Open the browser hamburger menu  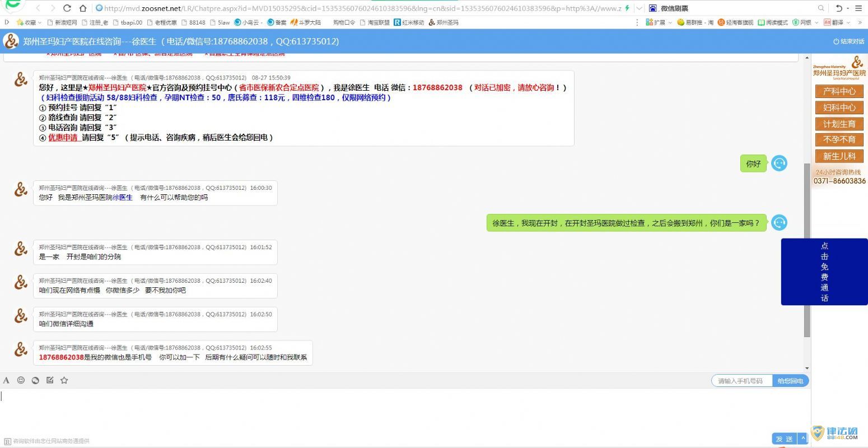(858, 8)
